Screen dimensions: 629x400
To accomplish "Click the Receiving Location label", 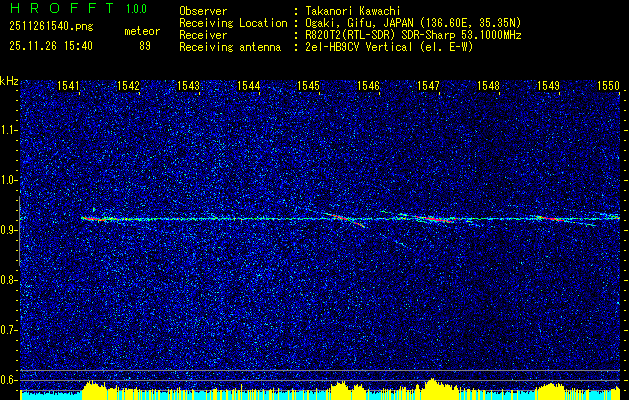I will click(x=233, y=23).
